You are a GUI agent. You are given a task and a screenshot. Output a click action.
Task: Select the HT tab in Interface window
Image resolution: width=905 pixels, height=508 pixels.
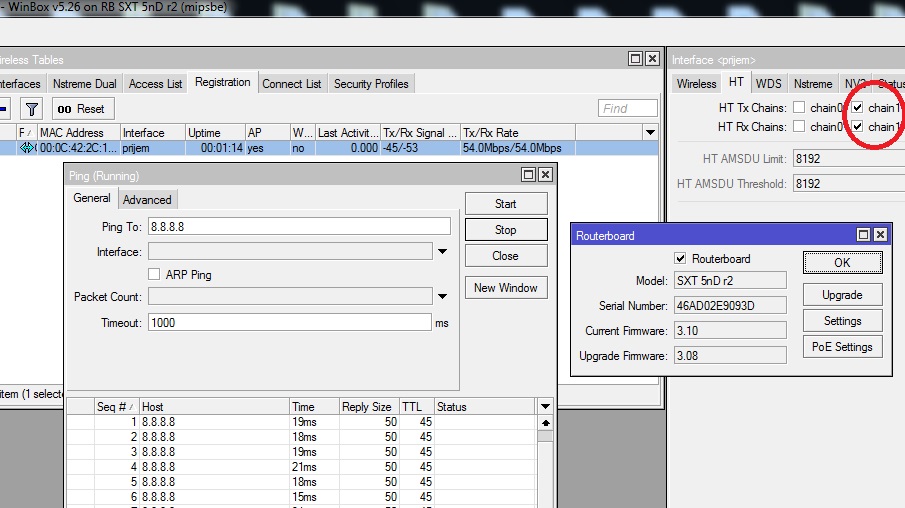click(x=736, y=83)
